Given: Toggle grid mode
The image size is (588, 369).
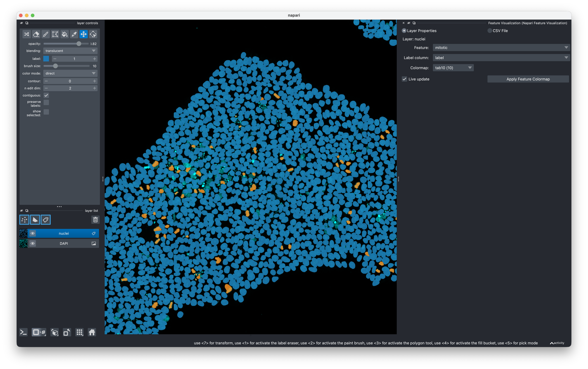Looking at the screenshot, I should 79,332.
